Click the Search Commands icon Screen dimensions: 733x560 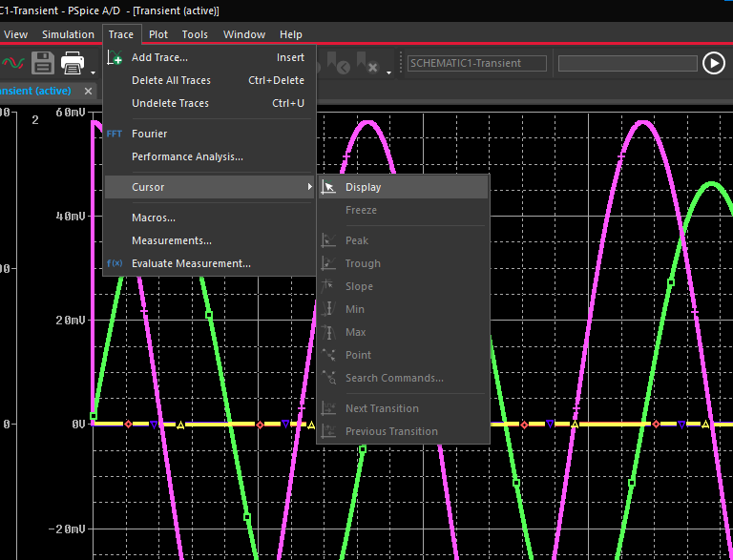[328, 378]
